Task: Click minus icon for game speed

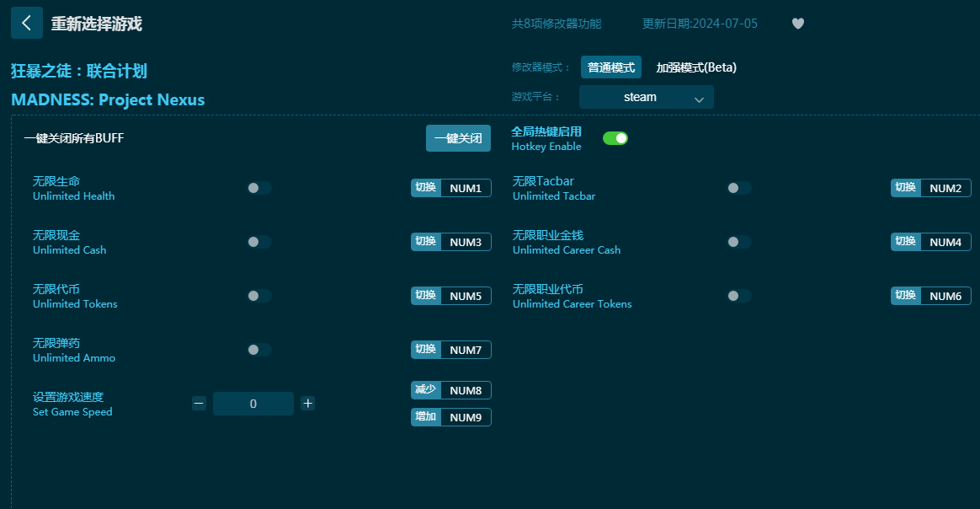Action: (199, 404)
